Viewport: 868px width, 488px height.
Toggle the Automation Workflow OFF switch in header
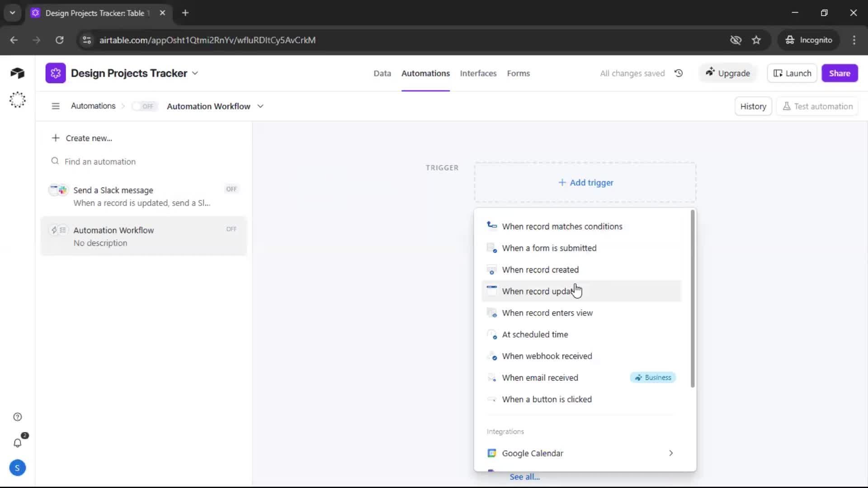click(144, 106)
